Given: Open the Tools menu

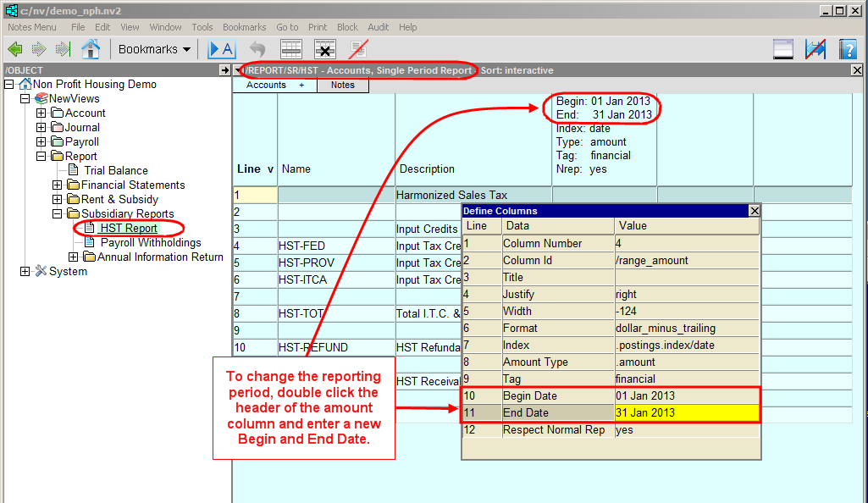Looking at the screenshot, I should [202, 27].
